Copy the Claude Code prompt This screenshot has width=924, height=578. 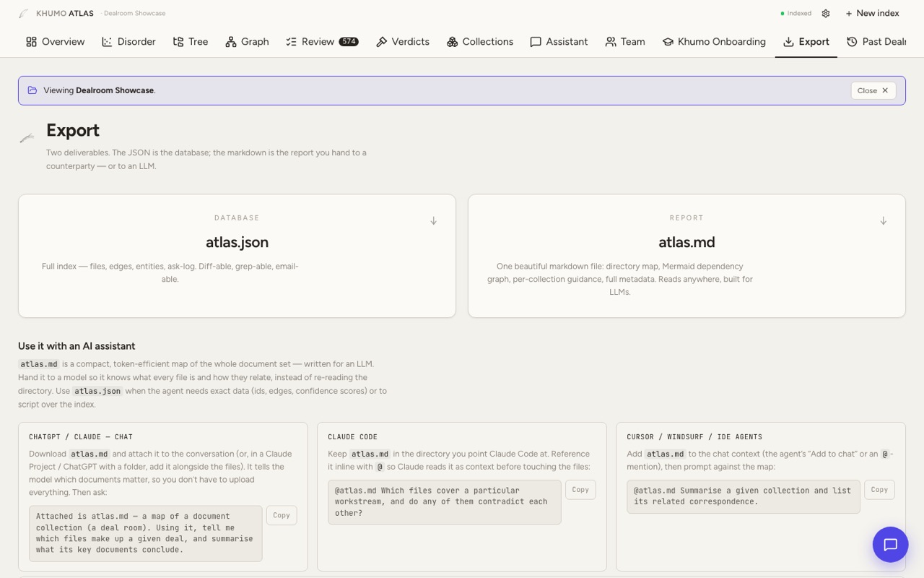click(580, 489)
